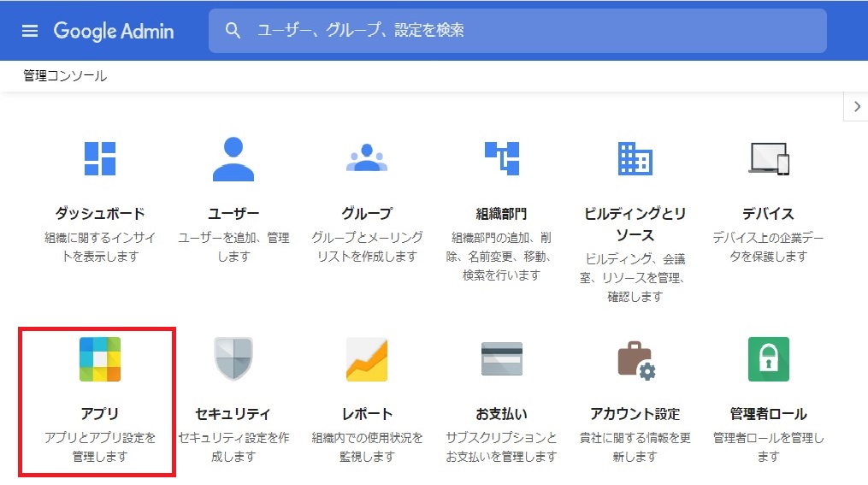The height and width of the screenshot is (485, 868).
Task: Click description アプリとアプリ設定を管理します
Action: [x=100, y=447]
